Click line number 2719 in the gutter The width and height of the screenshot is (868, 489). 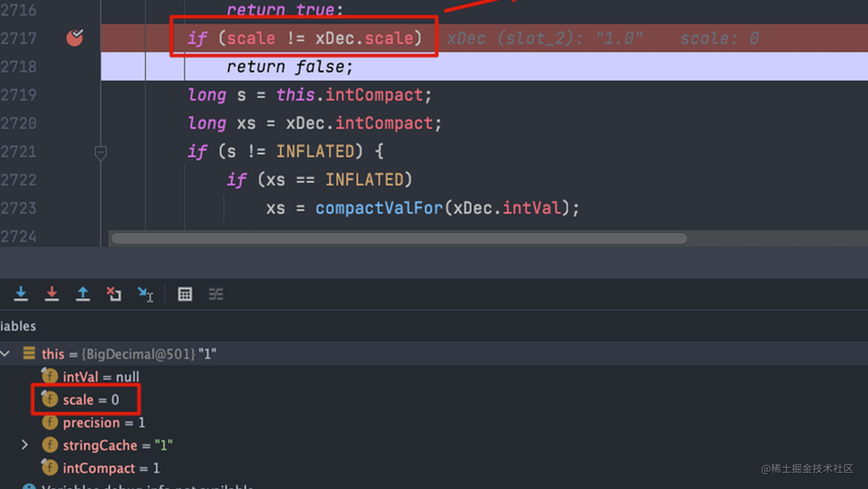tap(18, 95)
